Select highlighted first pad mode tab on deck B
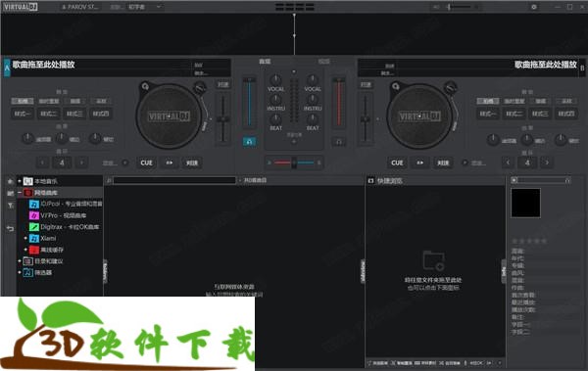This screenshot has height=371, width=588. click(488, 101)
